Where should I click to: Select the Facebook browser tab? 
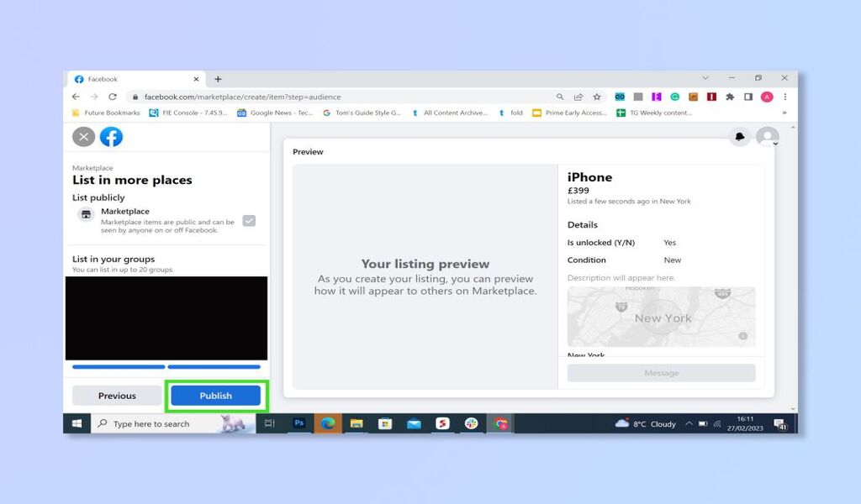[x=136, y=79]
